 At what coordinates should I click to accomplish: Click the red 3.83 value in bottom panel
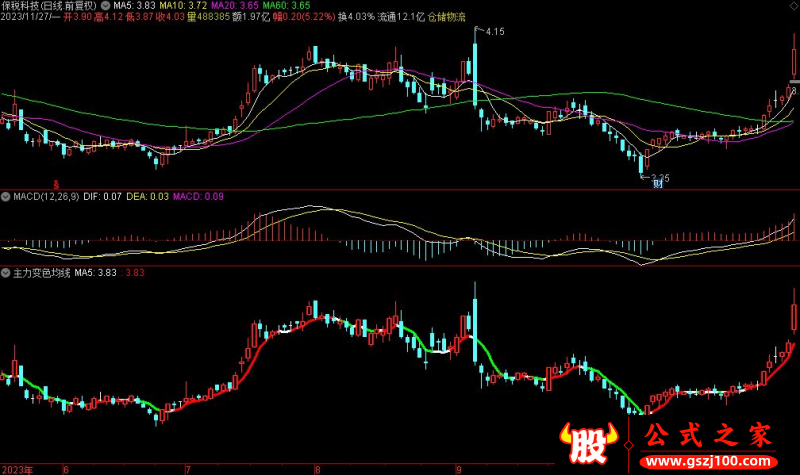(x=135, y=273)
